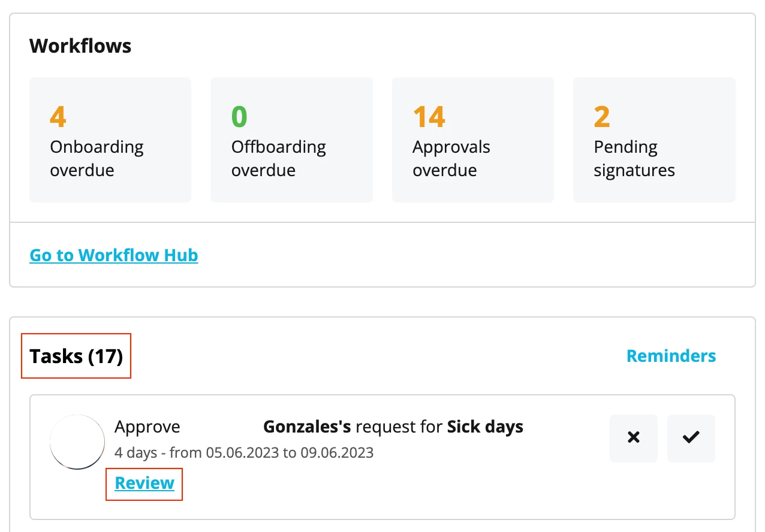
Task: Open the Approvals overdue card
Action: click(473, 140)
